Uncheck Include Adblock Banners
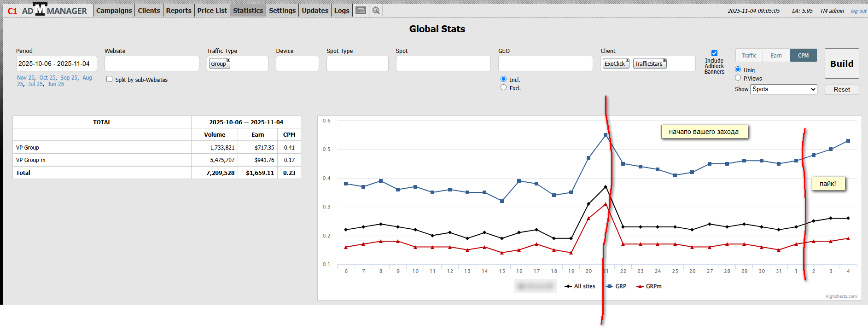This screenshot has width=868, height=330. click(x=714, y=53)
